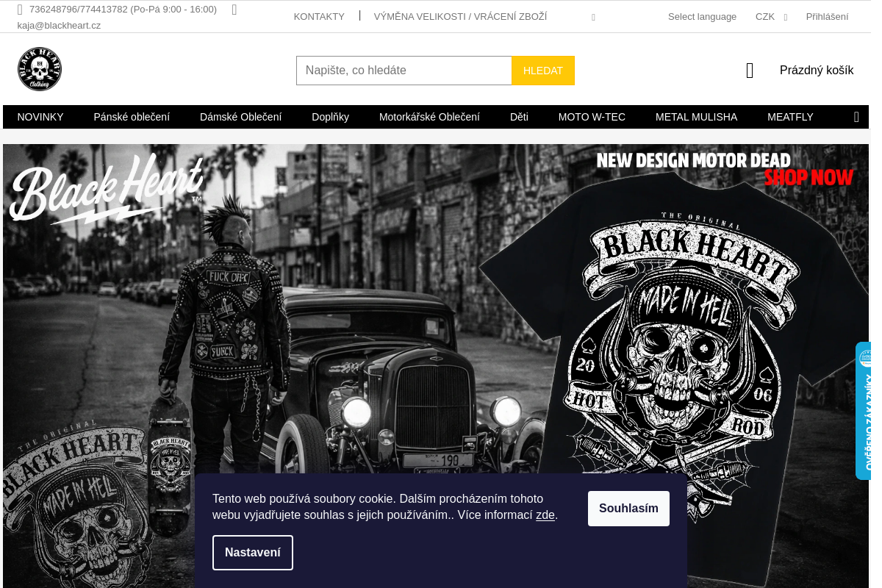Open the Doplňky menu
Viewport: 882px width, 588px height.
(x=330, y=117)
